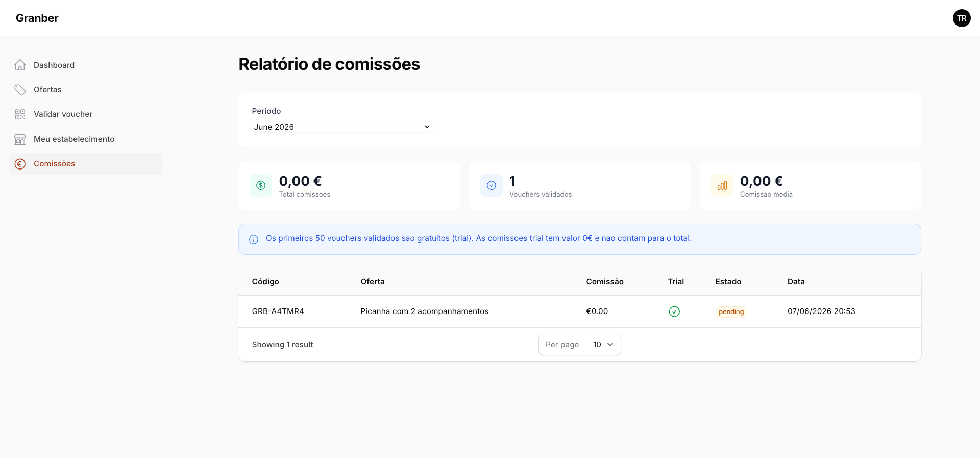This screenshot has height=458, width=980.
Task: Click the Total comissoes dollar icon
Action: point(261,185)
